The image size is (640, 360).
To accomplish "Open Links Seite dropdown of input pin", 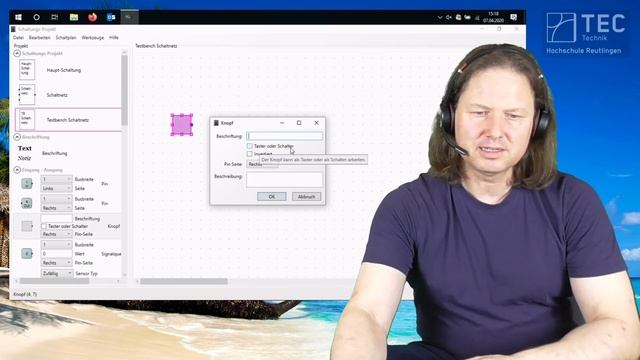I will (56, 188).
